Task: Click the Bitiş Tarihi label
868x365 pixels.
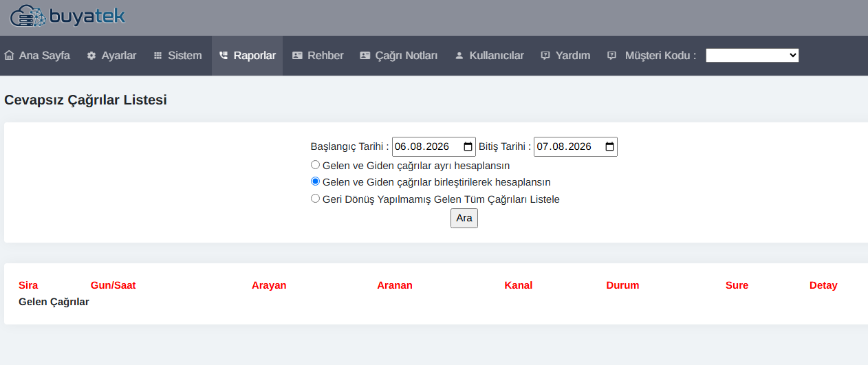Action: pyautogui.click(x=505, y=146)
